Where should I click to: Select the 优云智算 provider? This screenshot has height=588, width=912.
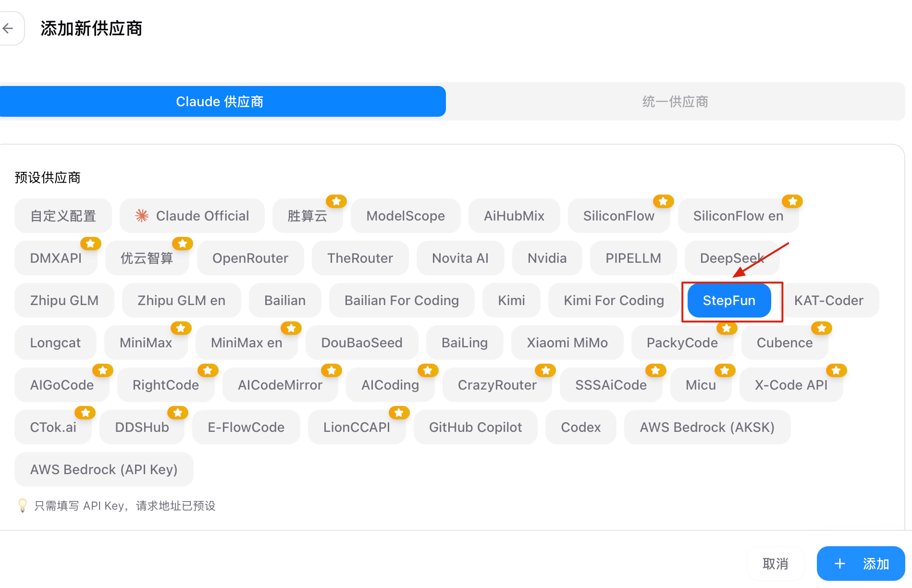147,258
